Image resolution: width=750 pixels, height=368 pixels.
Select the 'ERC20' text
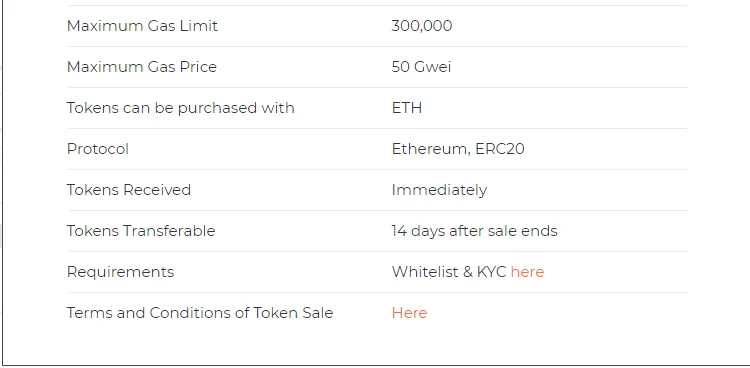tap(500, 149)
